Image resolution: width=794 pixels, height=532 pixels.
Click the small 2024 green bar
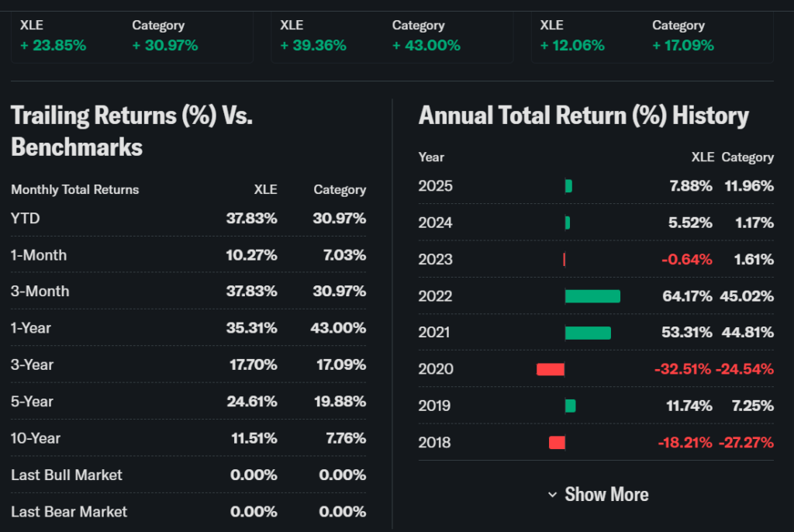(x=568, y=223)
